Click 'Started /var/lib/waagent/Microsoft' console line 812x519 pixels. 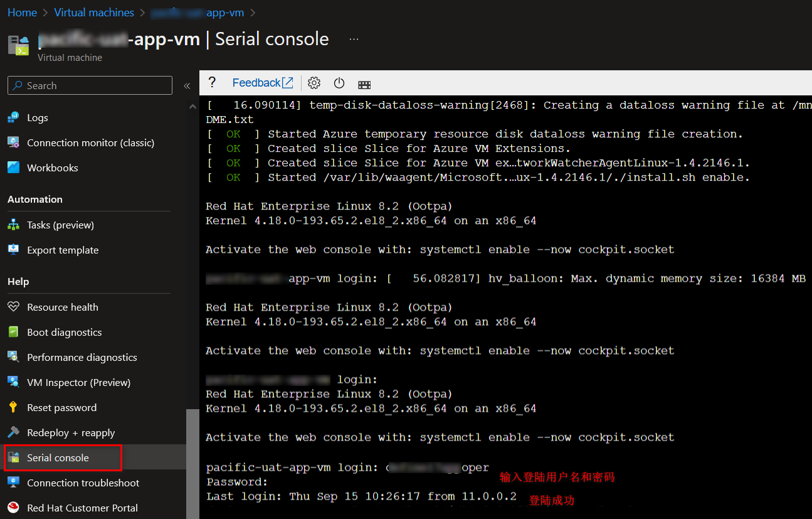(x=478, y=177)
